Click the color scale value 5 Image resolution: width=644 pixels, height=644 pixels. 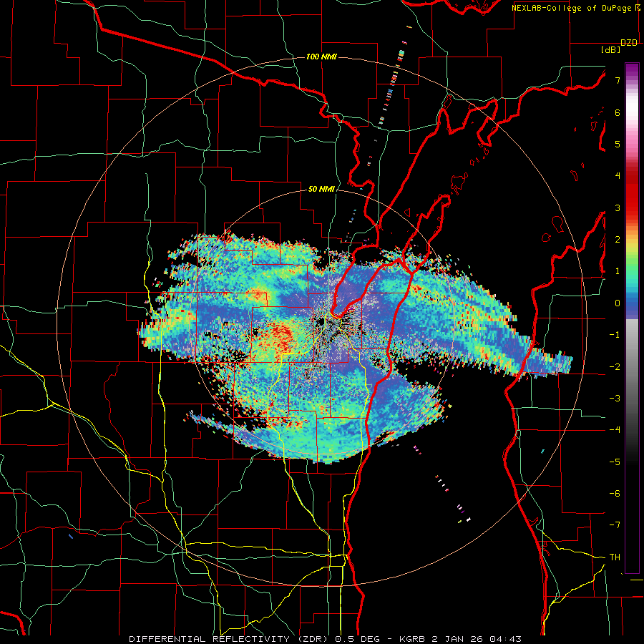tap(618, 144)
